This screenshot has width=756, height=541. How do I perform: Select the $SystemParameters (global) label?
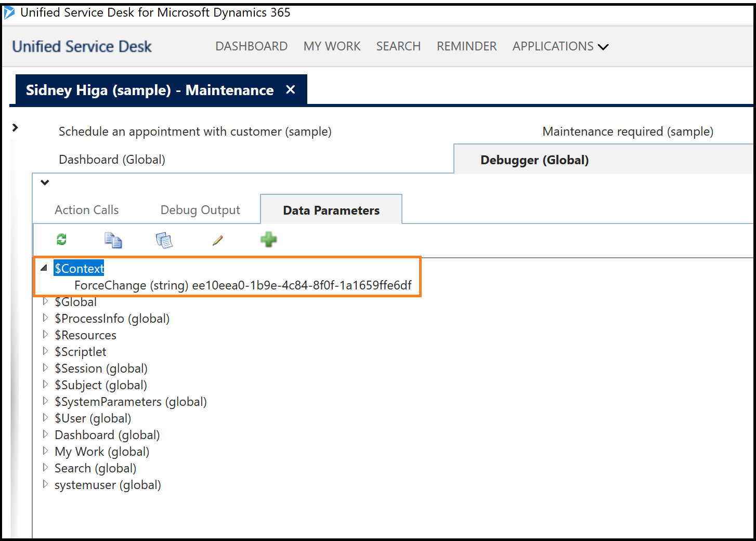coord(131,402)
